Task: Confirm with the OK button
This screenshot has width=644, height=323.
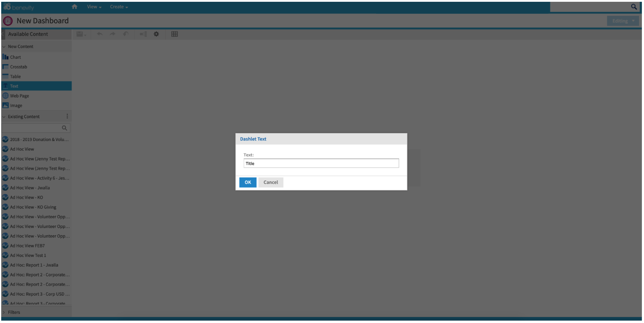Action: click(x=248, y=182)
